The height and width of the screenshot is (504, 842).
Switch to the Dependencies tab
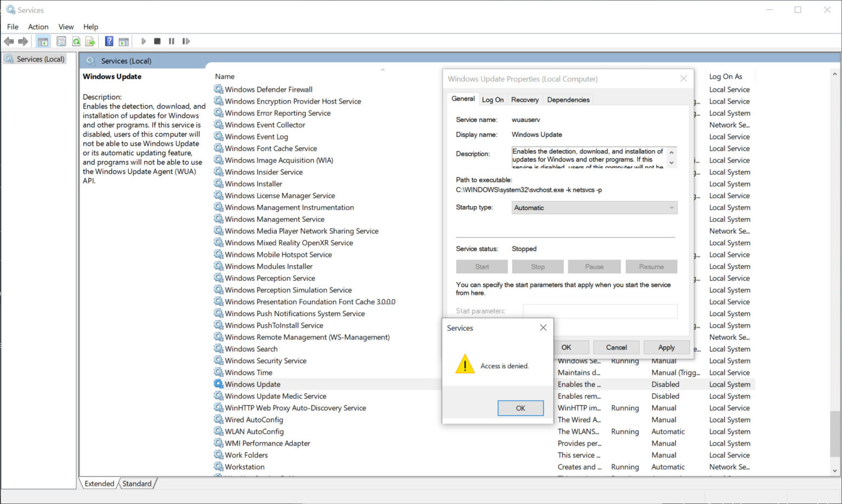[x=568, y=99]
